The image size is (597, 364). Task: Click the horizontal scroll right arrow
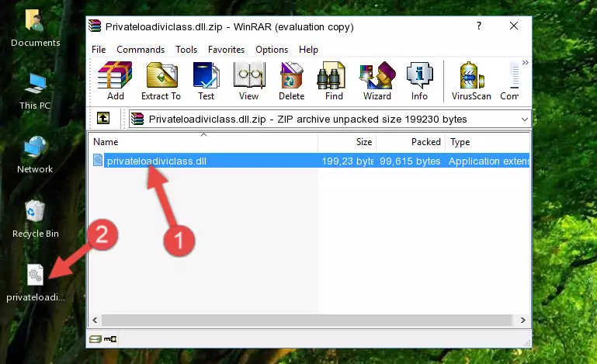(522, 321)
